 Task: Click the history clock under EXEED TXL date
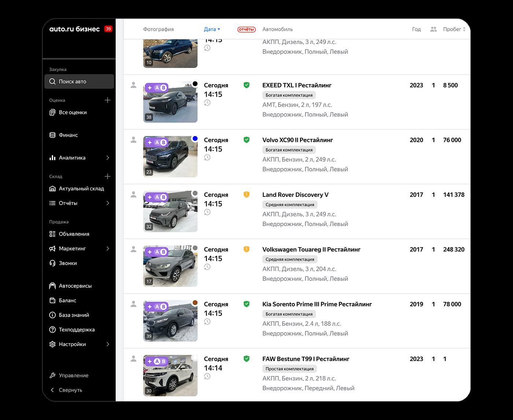tap(207, 103)
